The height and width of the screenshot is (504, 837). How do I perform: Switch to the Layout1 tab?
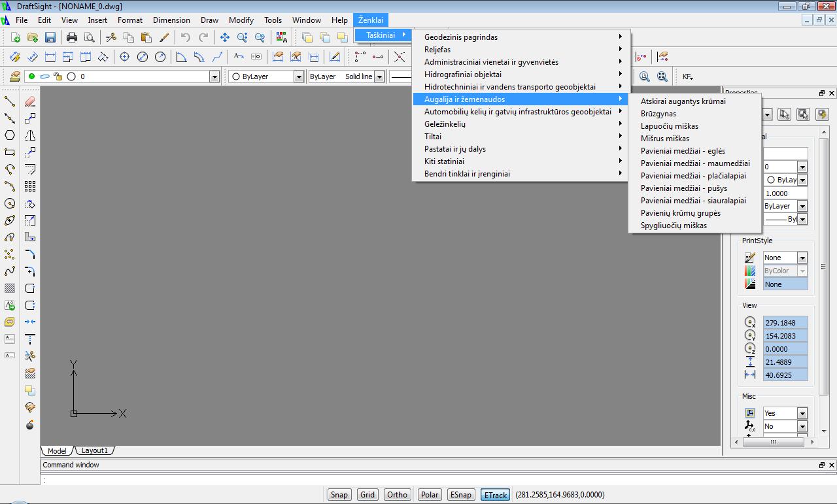tap(95, 450)
